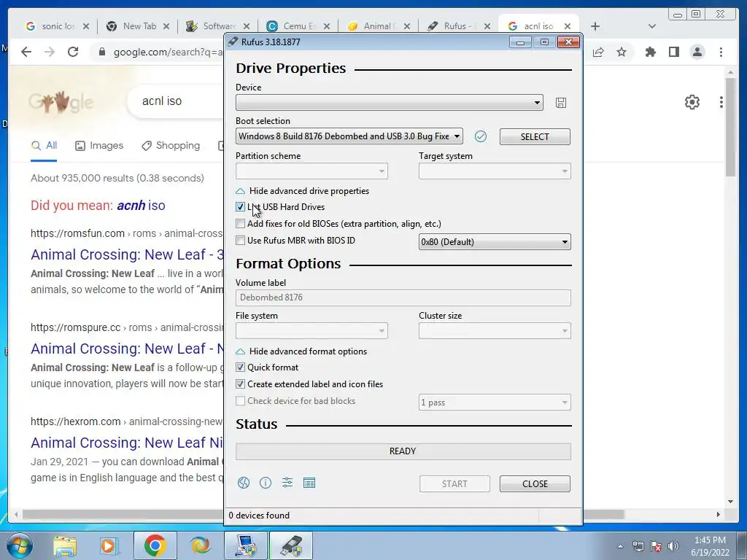747x560 pixels.
Task: Open romsfun Animal Crossing: New Leaf result
Action: click(x=127, y=254)
